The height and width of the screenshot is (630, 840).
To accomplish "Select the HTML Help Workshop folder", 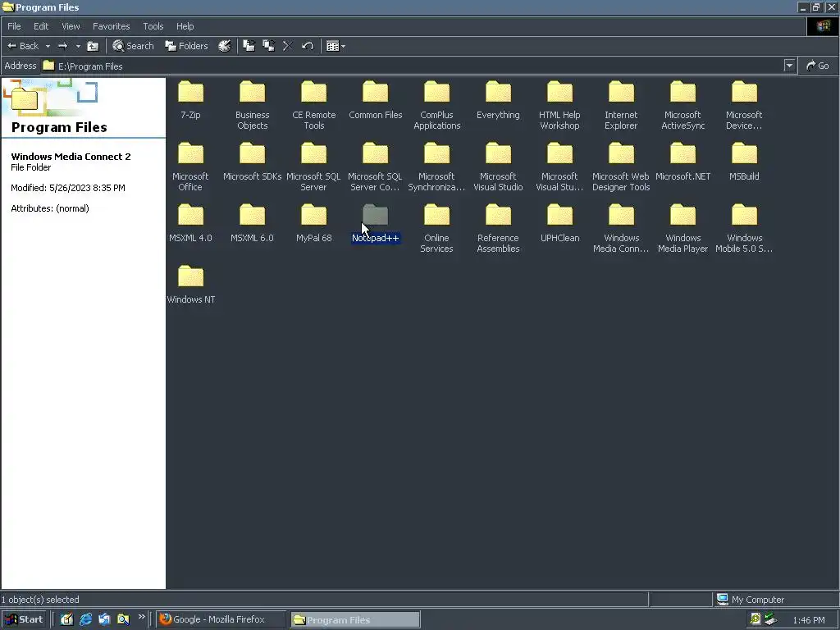I will 559,106.
